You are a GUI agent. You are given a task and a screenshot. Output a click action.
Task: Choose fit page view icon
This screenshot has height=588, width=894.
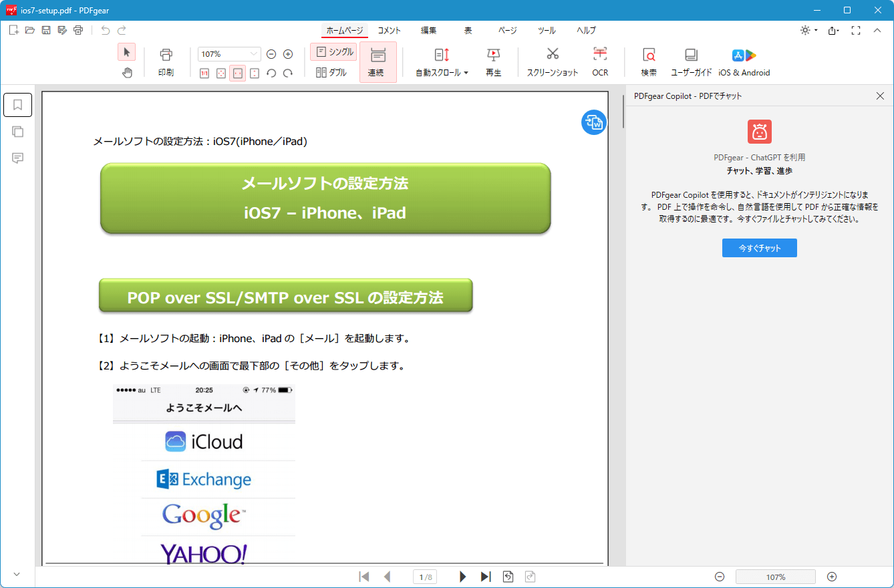tap(221, 73)
